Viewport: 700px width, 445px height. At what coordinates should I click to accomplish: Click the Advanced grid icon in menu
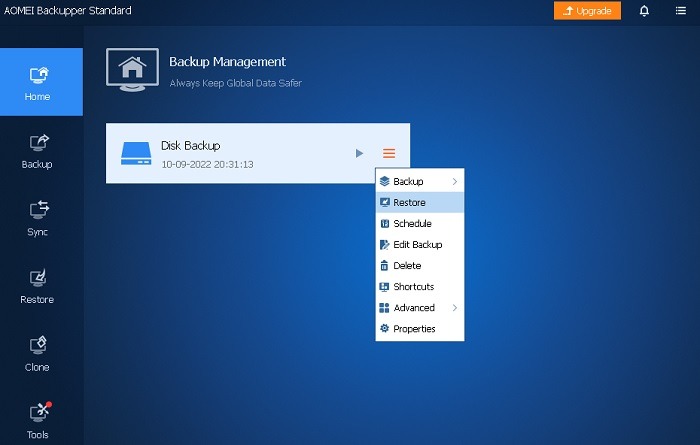click(384, 308)
